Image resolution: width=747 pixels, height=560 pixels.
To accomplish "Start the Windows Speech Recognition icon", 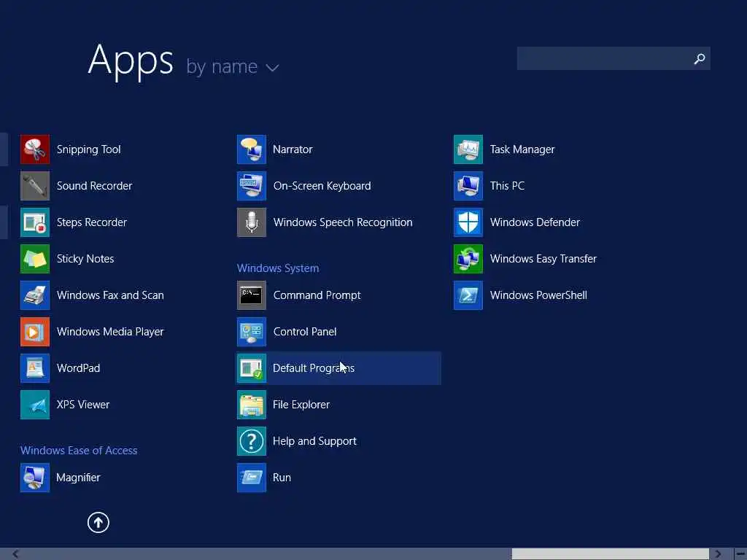I will coord(252,222).
